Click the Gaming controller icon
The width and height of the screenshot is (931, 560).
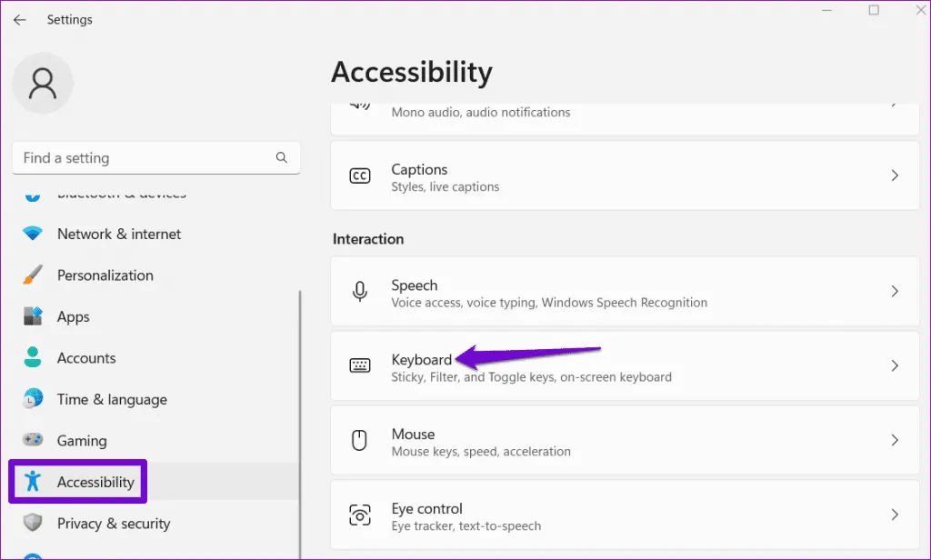coord(33,441)
